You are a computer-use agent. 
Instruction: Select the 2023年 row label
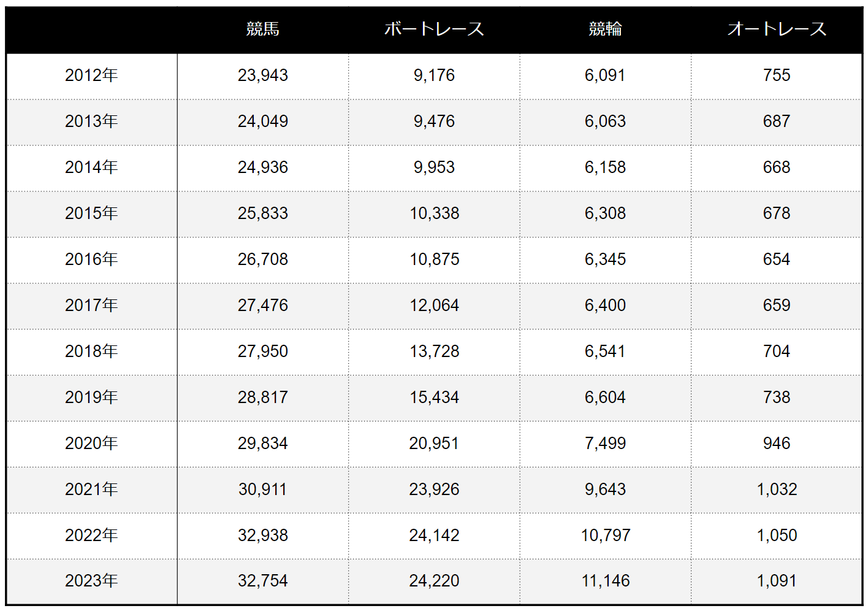tap(91, 580)
